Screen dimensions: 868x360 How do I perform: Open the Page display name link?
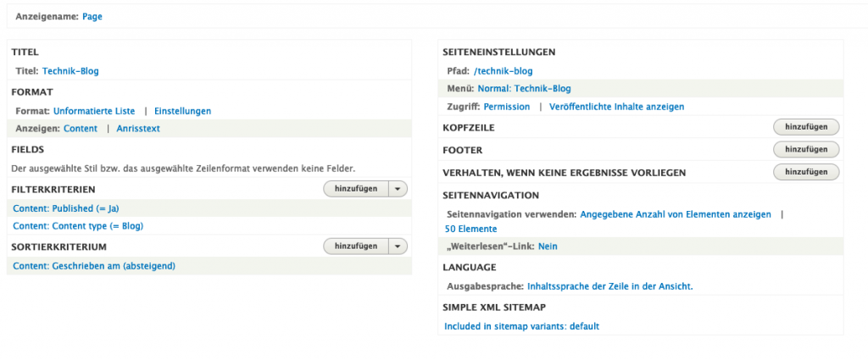coord(92,16)
